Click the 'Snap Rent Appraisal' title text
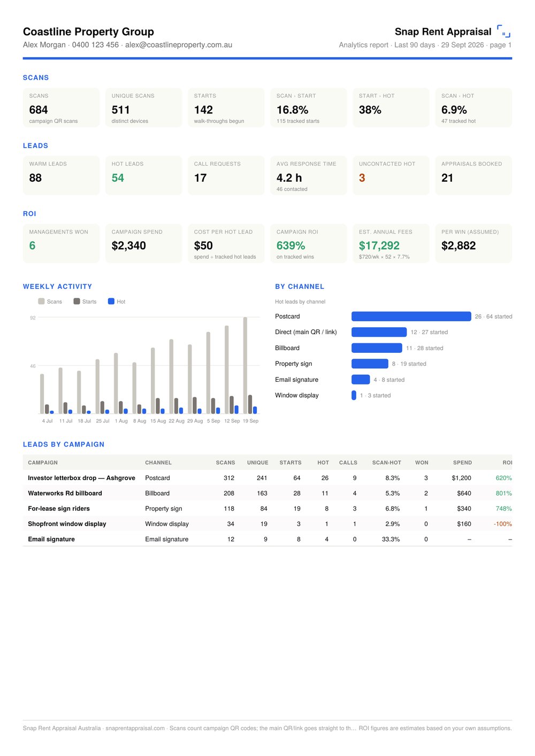The image size is (535, 756). pyautogui.click(x=443, y=32)
